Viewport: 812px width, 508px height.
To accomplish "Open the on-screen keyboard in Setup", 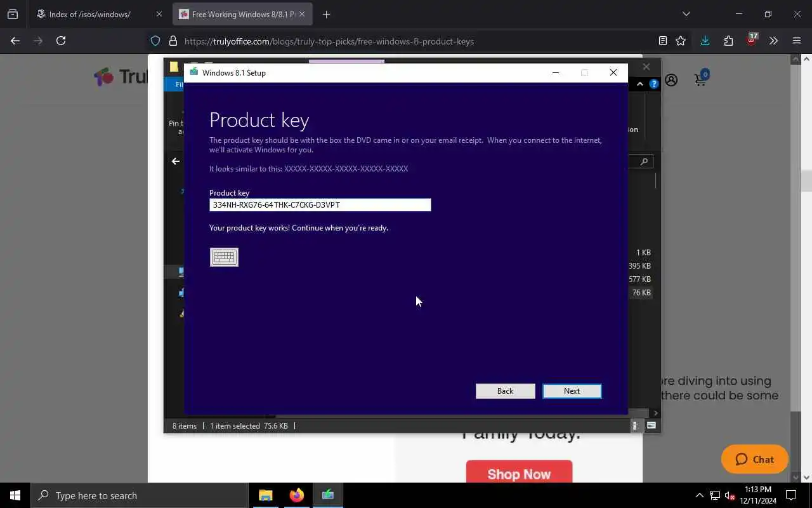I will click(x=224, y=257).
